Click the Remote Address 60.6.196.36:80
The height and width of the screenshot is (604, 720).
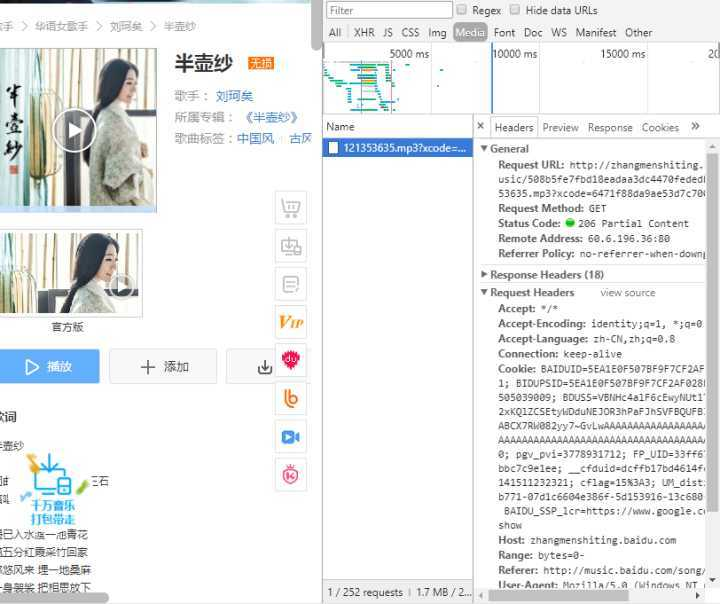pyautogui.click(x=629, y=239)
